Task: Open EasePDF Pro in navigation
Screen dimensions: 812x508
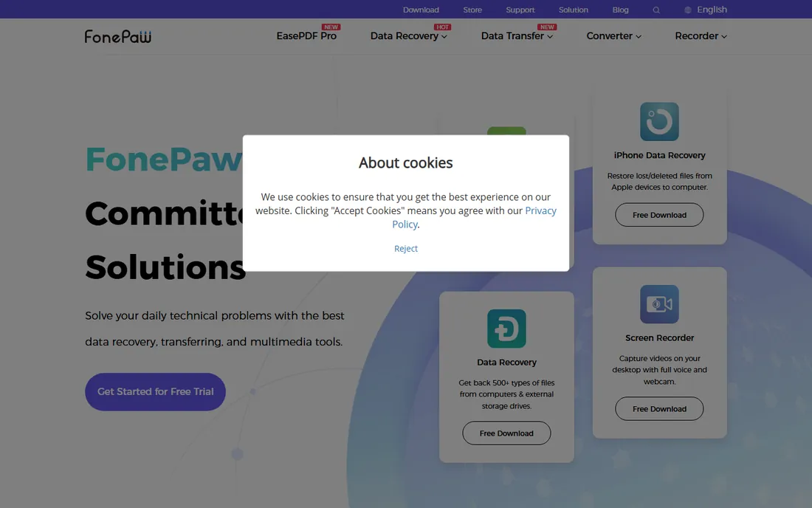Action: tap(306, 35)
